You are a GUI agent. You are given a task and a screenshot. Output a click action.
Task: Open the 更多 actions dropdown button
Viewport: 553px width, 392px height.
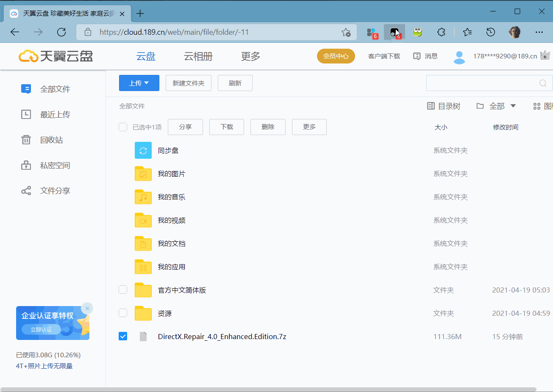click(x=309, y=127)
